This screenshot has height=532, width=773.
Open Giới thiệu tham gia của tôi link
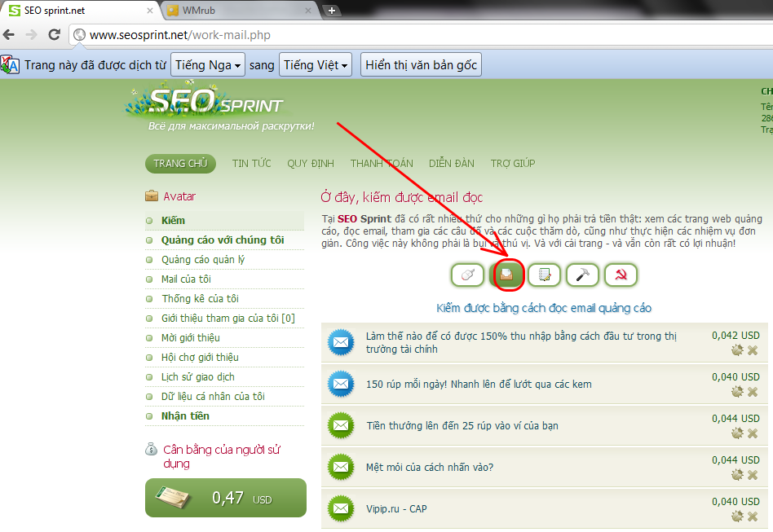coord(227,319)
